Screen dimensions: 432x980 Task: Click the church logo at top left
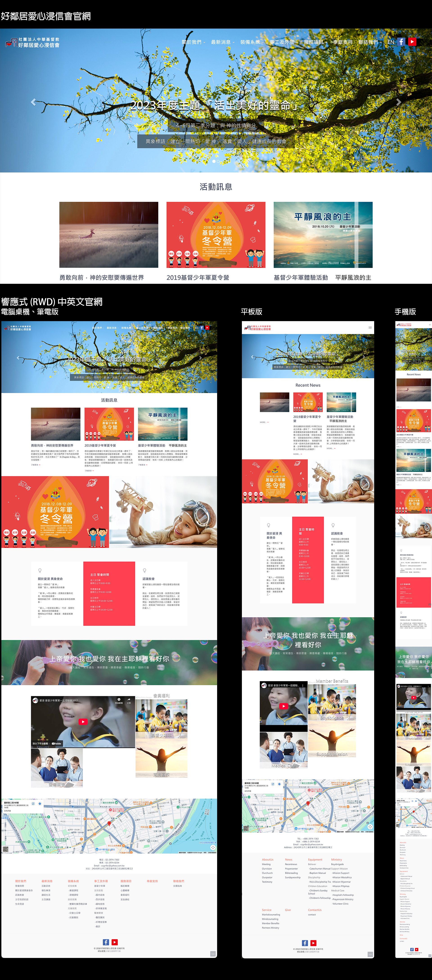click(x=32, y=42)
